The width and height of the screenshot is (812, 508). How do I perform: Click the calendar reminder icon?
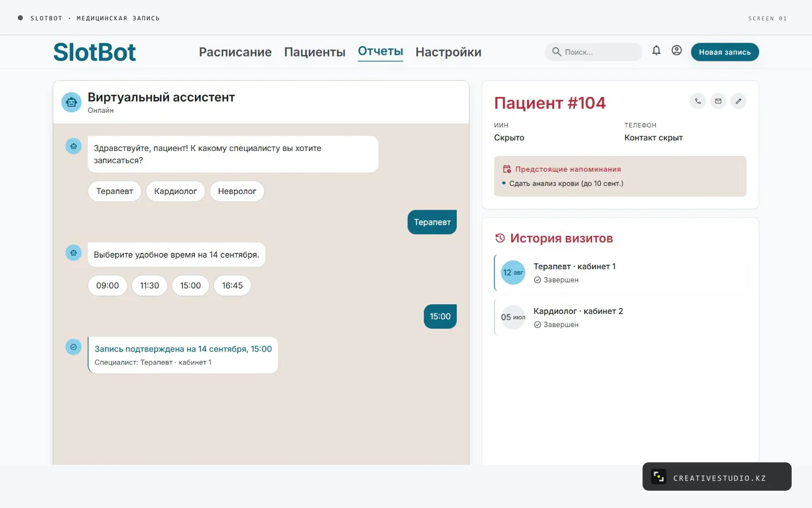coord(506,169)
